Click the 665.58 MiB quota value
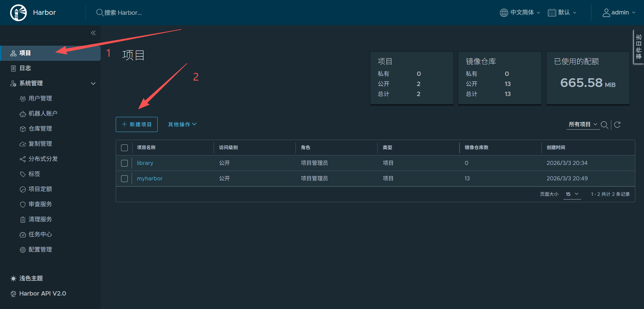The image size is (644, 309). 588,83
